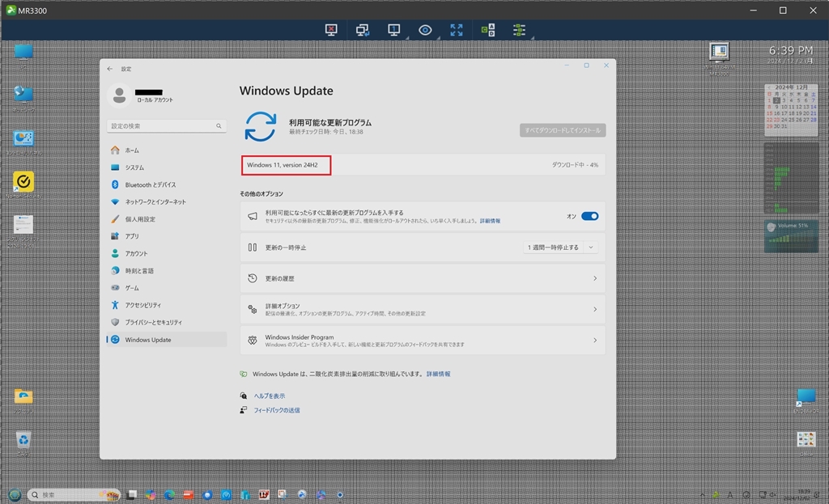Image resolution: width=829 pixels, height=504 pixels.
Task: Open the Recycle Bin desktop icon
Action: (x=23, y=443)
